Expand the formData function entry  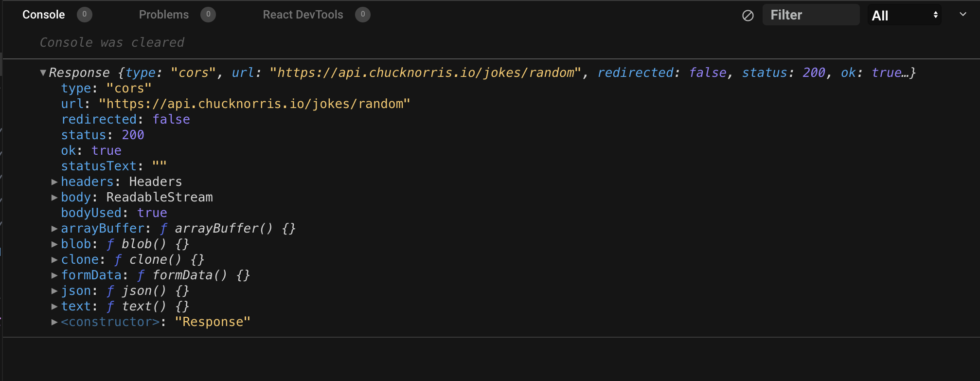54,275
